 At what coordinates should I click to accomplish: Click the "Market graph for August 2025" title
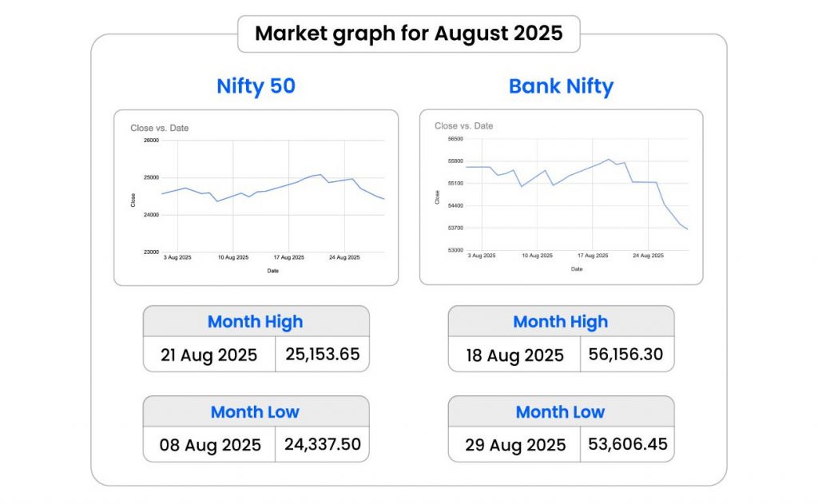coord(408,34)
